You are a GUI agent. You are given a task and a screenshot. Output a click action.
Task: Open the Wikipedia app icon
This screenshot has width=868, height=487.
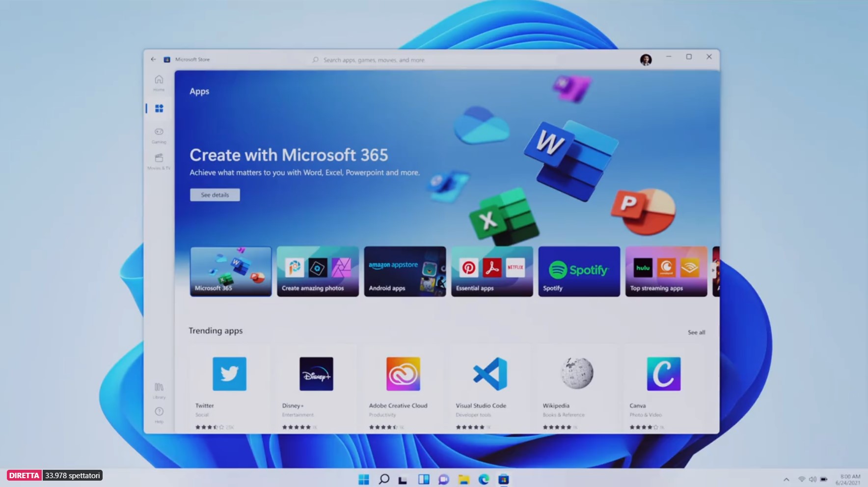coord(577,374)
